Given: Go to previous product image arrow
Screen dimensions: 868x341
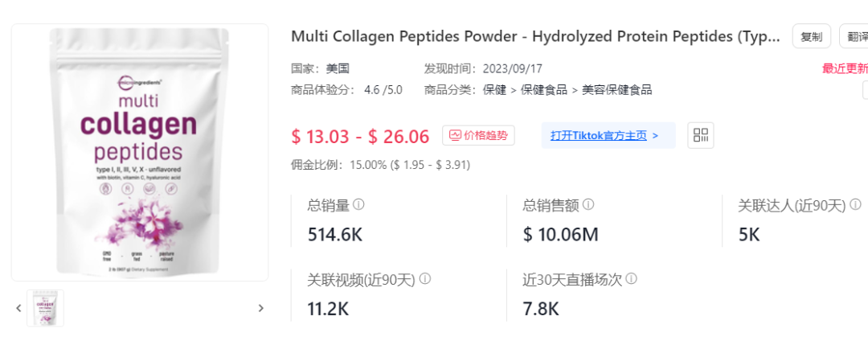Looking at the screenshot, I should pyautogui.click(x=18, y=308).
